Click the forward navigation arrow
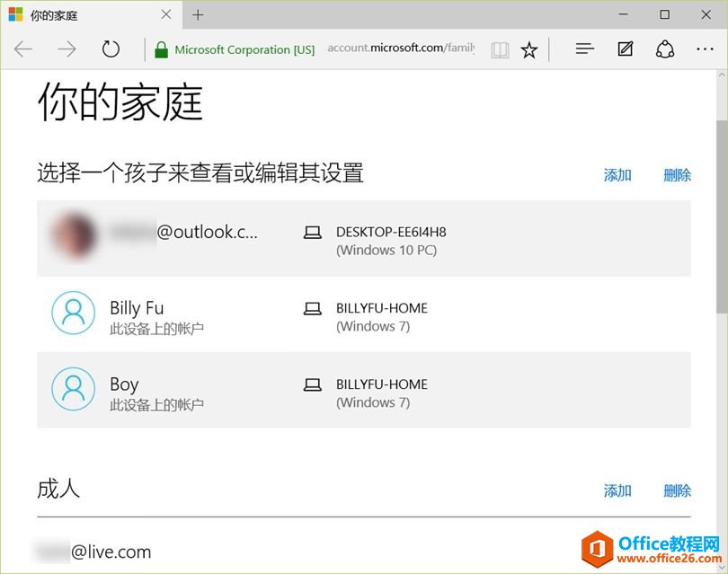Image resolution: width=728 pixels, height=574 pixels. point(67,49)
